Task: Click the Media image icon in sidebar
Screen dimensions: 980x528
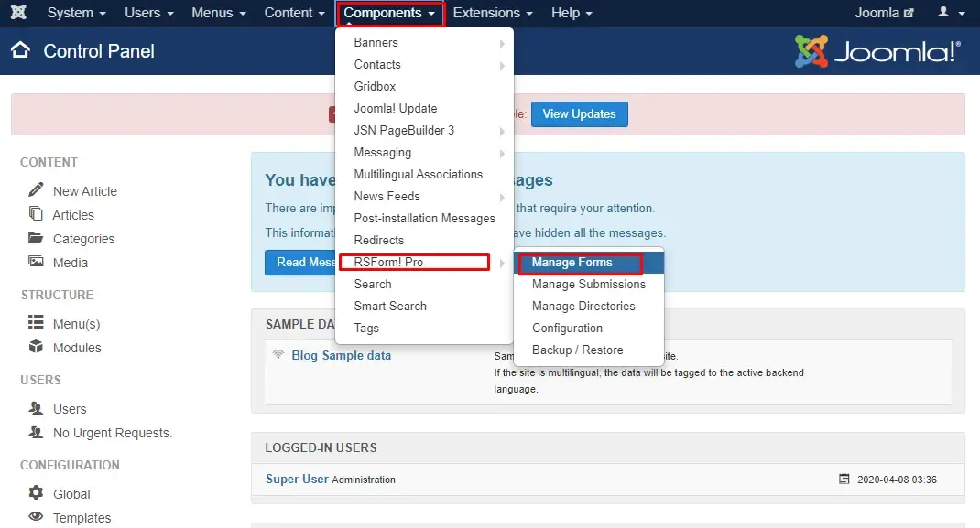Action: coord(36,262)
